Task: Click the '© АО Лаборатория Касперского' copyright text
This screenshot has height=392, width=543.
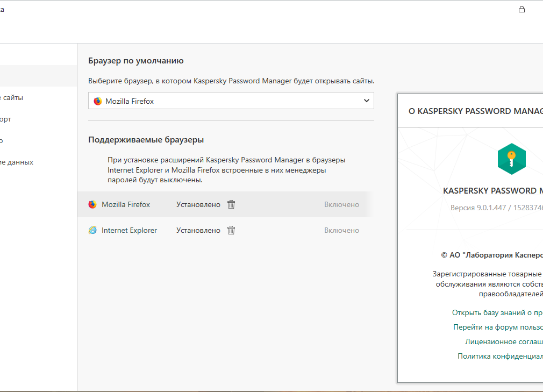Action: coord(492,255)
